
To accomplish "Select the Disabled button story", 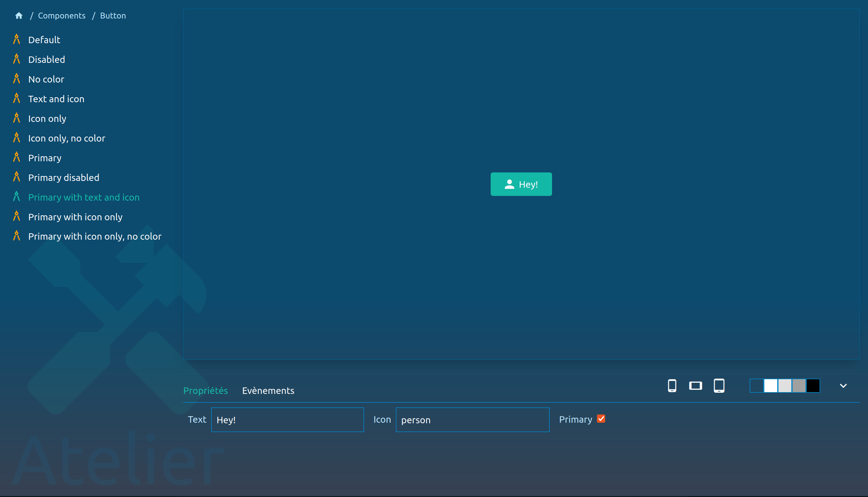I will (x=46, y=59).
